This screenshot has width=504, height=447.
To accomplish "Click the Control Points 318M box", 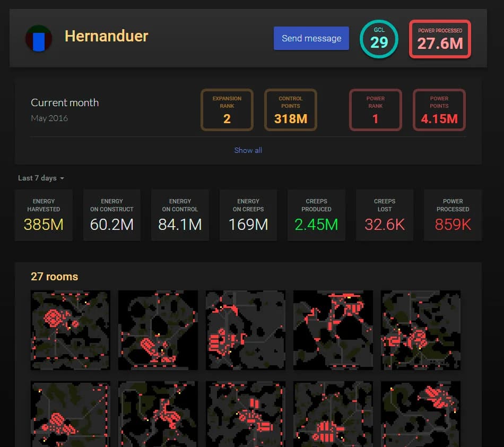I will [x=291, y=110].
